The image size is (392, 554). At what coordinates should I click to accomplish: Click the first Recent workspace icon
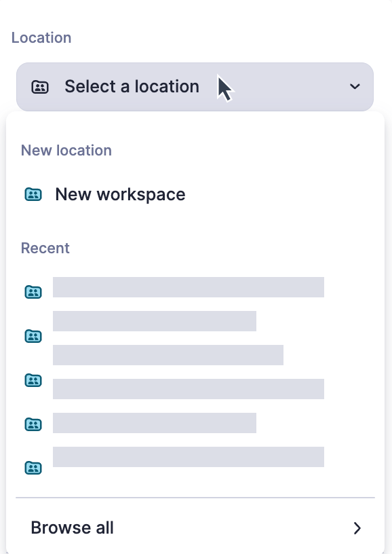[33, 292]
